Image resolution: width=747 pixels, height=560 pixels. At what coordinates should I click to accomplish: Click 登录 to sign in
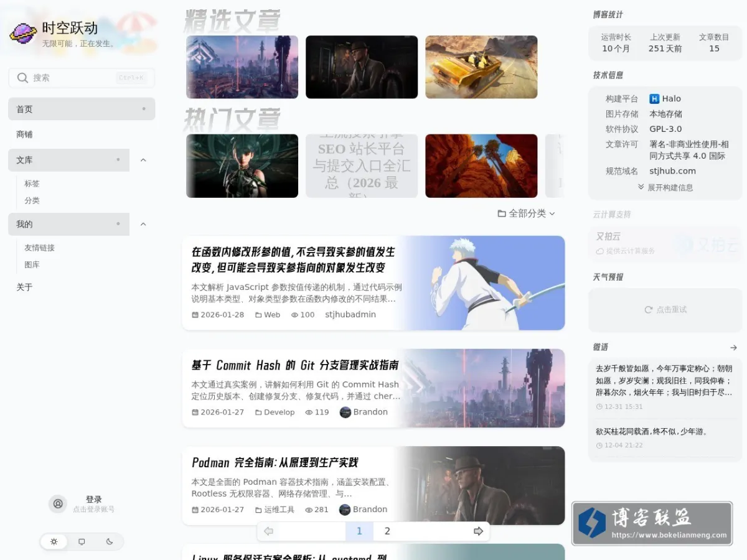click(94, 500)
